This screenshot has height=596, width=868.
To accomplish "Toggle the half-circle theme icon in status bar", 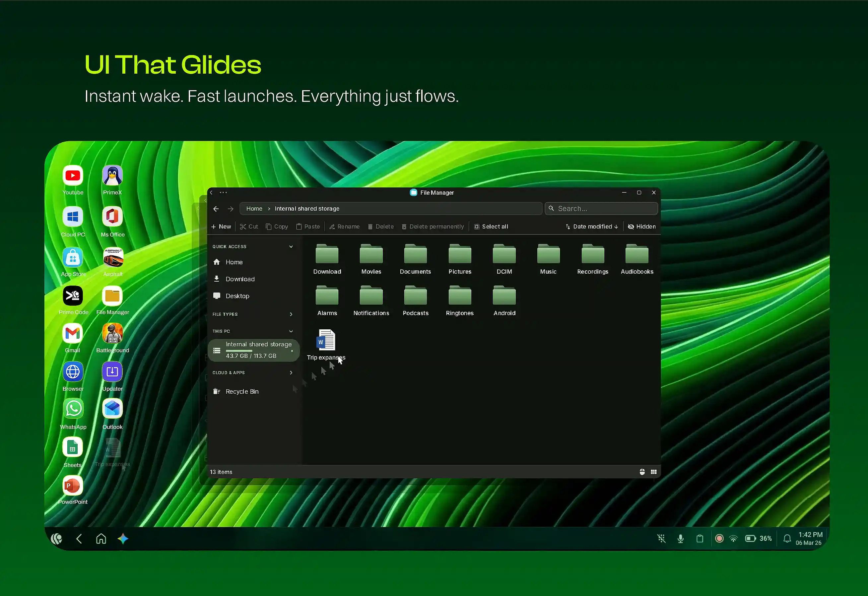I will pyautogui.click(x=642, y=472).
